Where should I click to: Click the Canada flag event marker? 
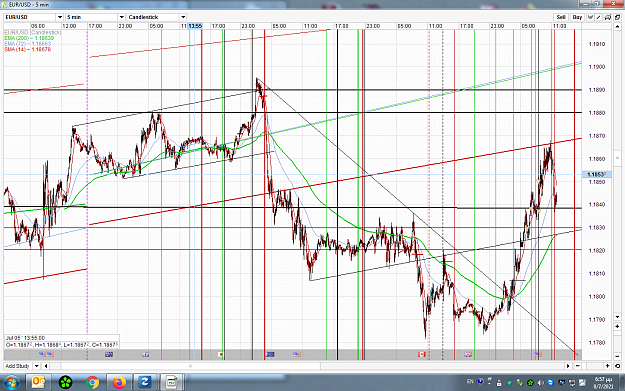point(422,354)
